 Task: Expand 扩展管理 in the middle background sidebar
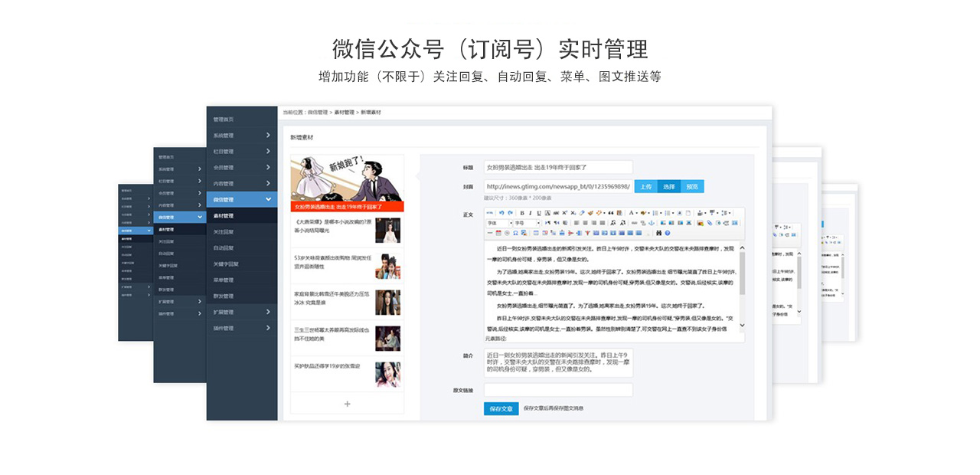(x=180, y=301)
